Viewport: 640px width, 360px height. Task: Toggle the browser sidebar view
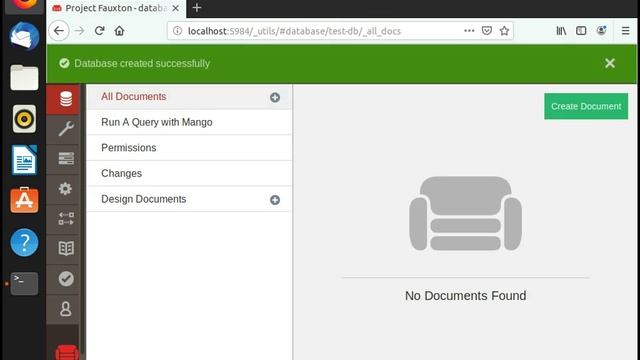[x=581, y=31]
